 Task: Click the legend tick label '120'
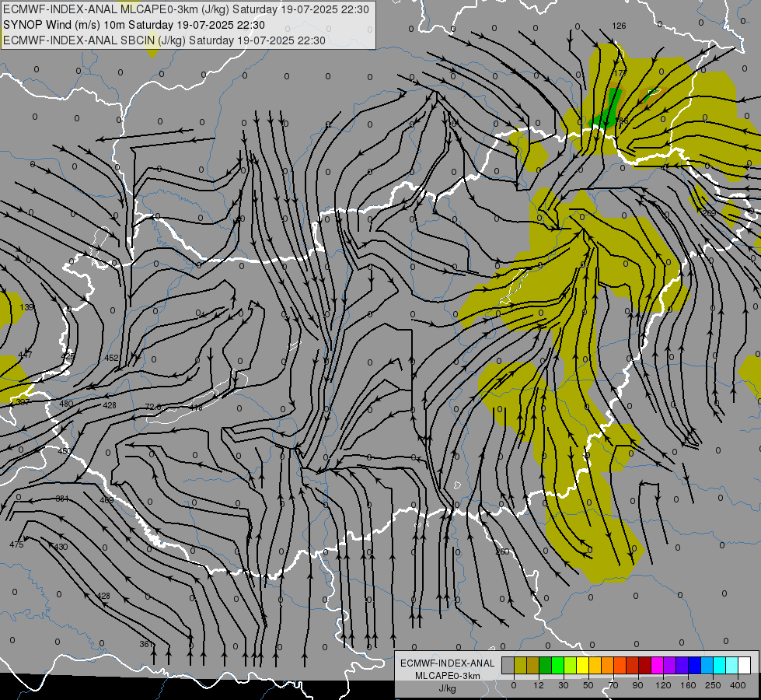(x=663, y=685)
